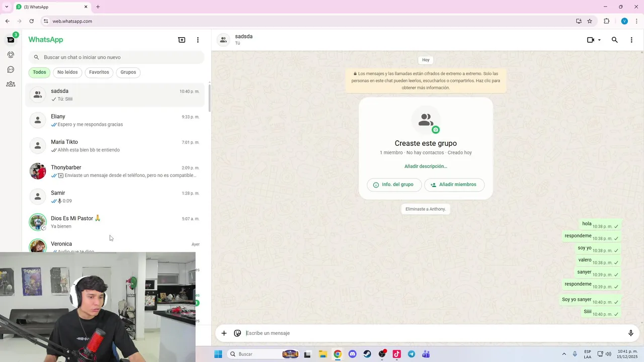Open Discord from the taskbar
644x362 pixels.
[x=352, y=354]
